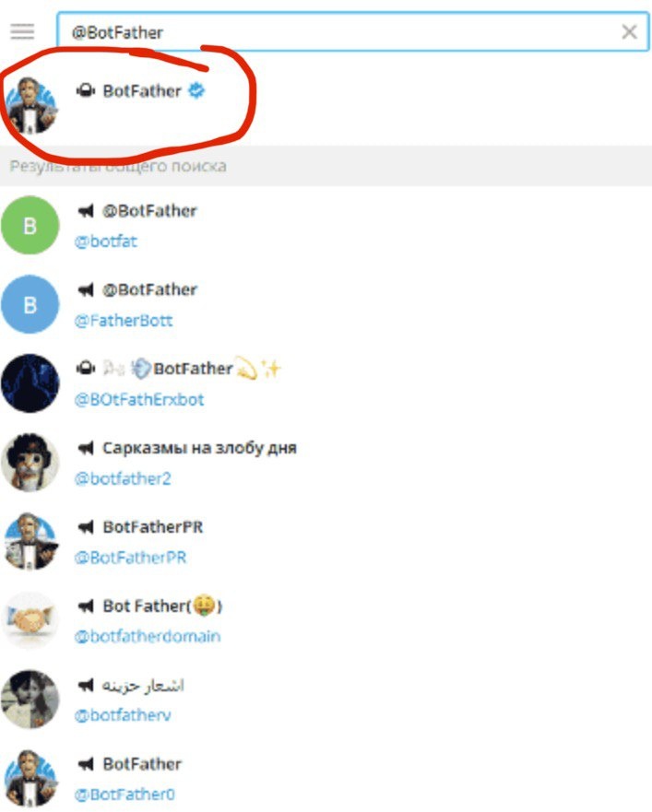
Task: Open handshake avatar of Bot Father channel
Action: click(x=30, y=620)
